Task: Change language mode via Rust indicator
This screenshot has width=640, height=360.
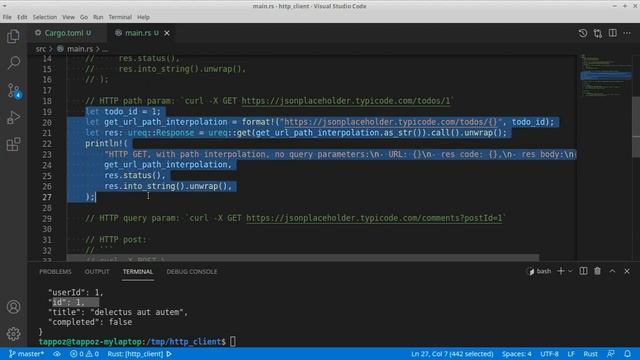Action: (x=590, y=354)
